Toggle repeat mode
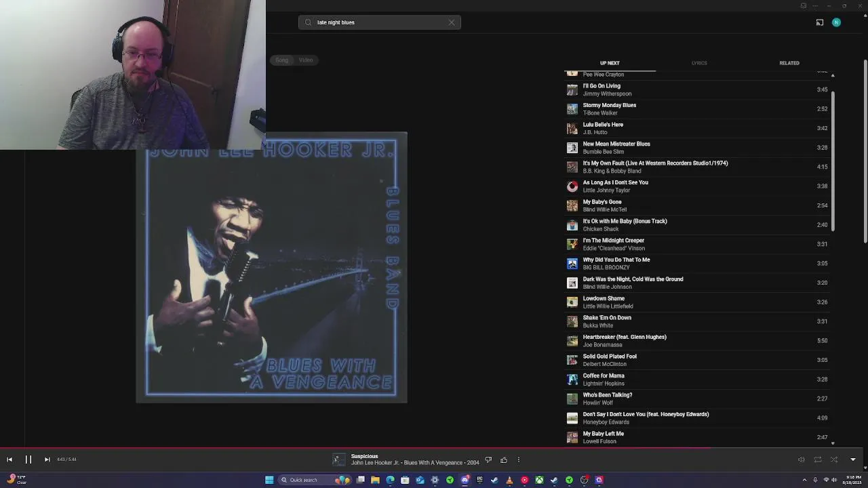The height and width of the screenshot is (488, 868). [818, 460]
